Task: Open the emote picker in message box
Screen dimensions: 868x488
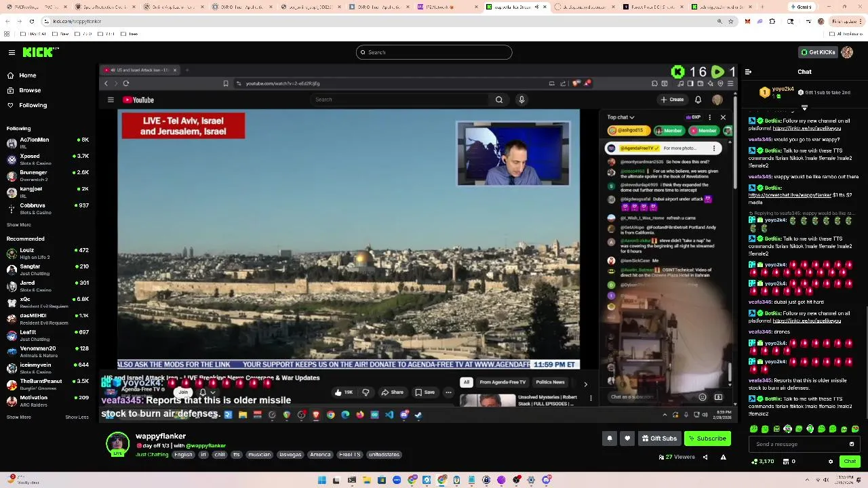Action: [x=852, y=444]
